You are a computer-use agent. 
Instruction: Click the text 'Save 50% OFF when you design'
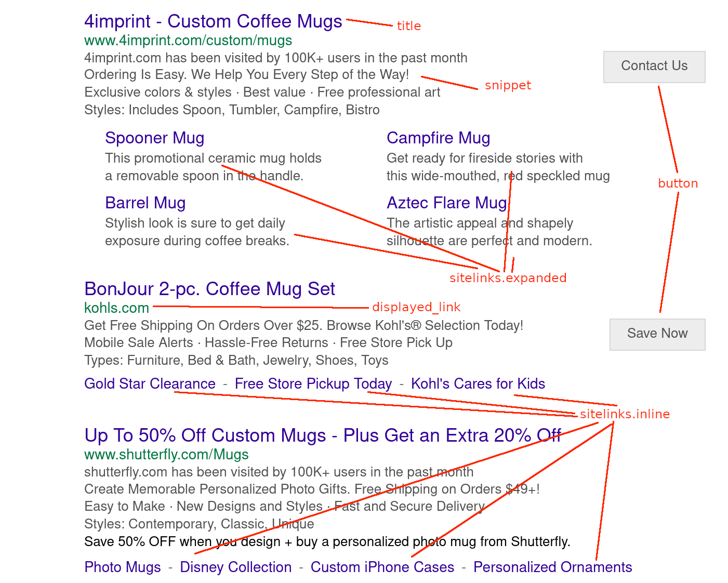click(x=182, y=542)
